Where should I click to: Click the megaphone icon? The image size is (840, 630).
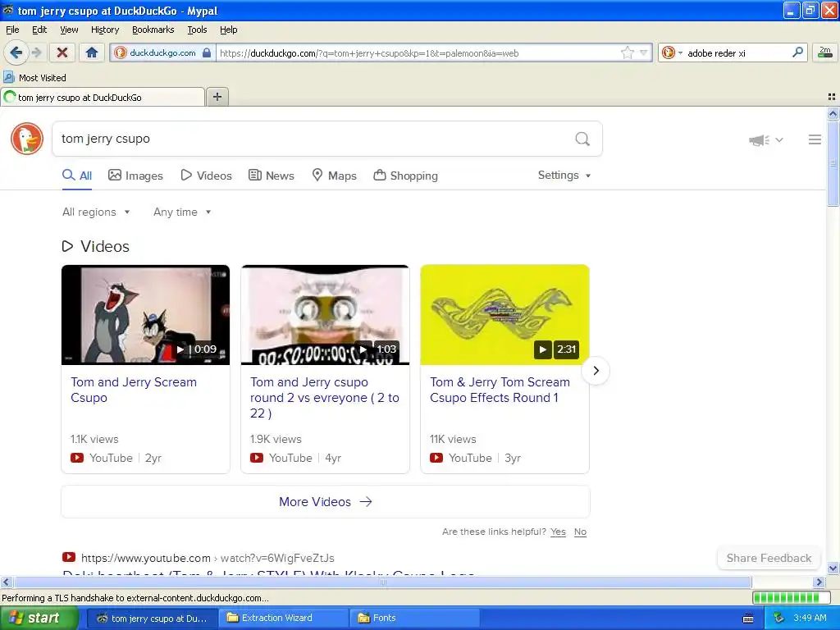[759, 140]
